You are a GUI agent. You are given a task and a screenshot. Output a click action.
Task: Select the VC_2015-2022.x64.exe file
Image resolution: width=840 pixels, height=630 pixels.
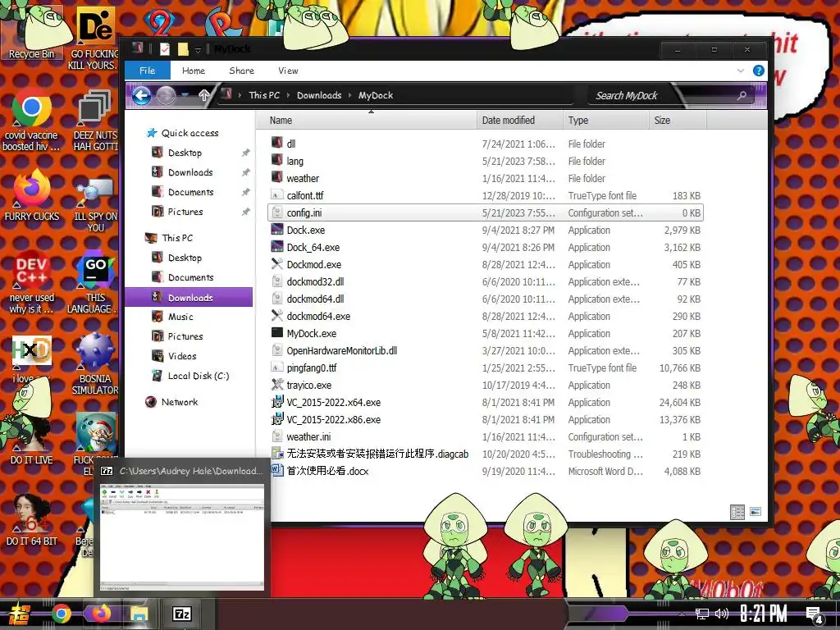pos(486,402)
